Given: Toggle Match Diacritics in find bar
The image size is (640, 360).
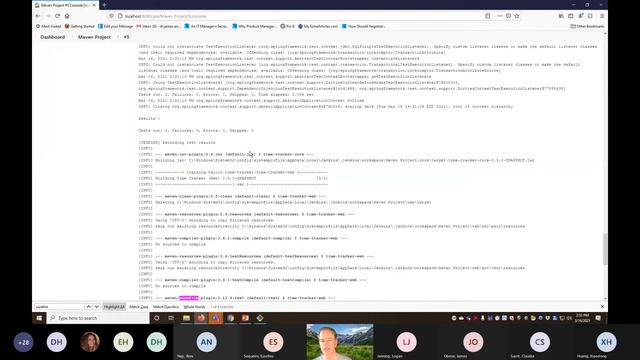Looking at the screenshot, I should coord(166,307).
